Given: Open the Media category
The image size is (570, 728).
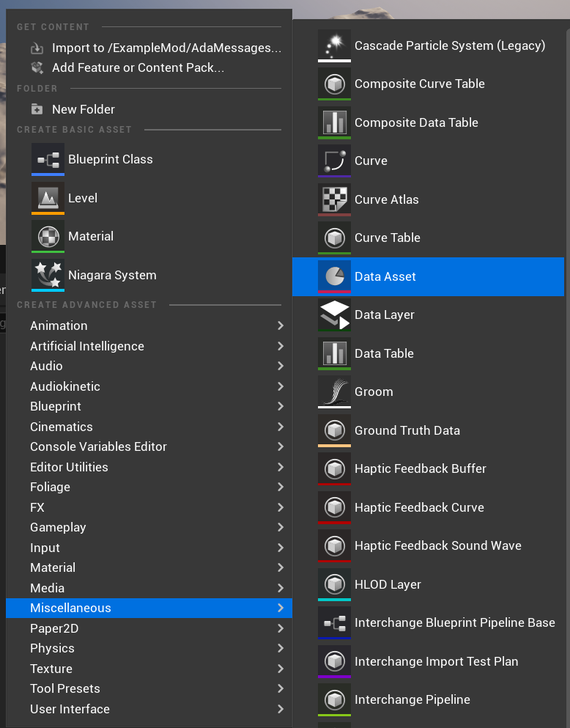Looking at the screenshot, I should pos(149,588).
